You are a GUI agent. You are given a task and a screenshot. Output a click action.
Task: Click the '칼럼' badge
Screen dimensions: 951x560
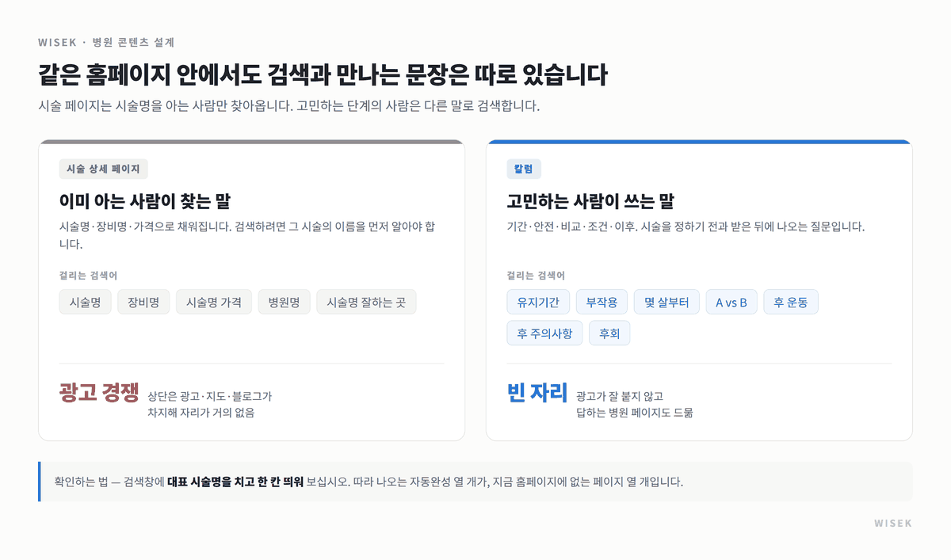coord(524,170)
